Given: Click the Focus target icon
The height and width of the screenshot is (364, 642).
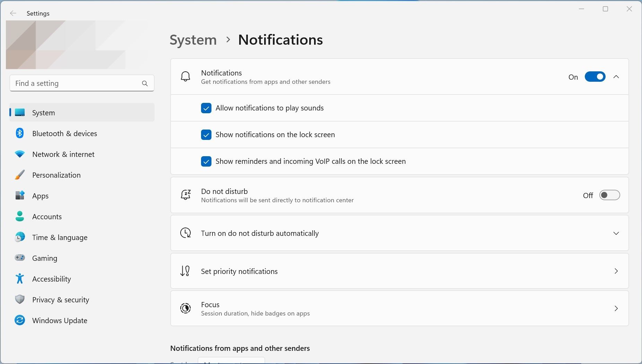Looking at the screenshot, I should tap(185, 308).
